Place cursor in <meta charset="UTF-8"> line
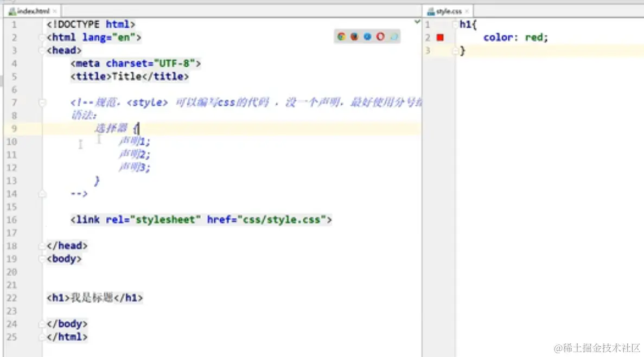The height and width of the screenshot is (357, 644). point(136,63)
